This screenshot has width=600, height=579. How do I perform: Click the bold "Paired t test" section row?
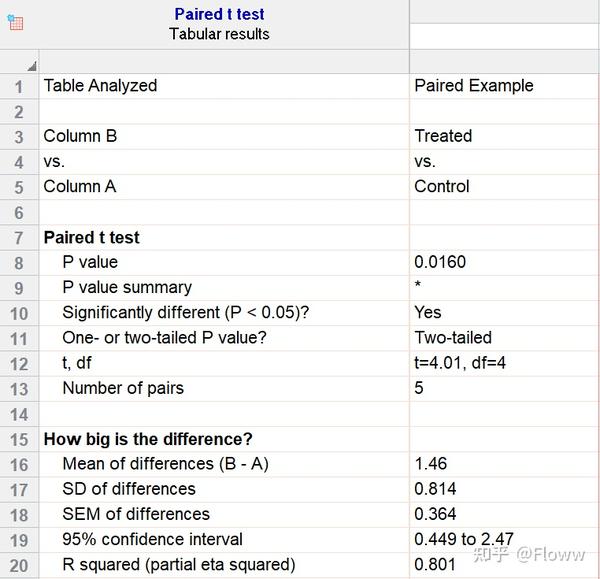click(92, 238)
